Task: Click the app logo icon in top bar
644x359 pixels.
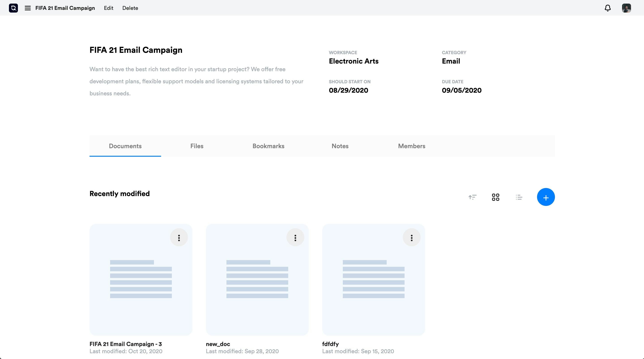Action: (x=13, y=8)
